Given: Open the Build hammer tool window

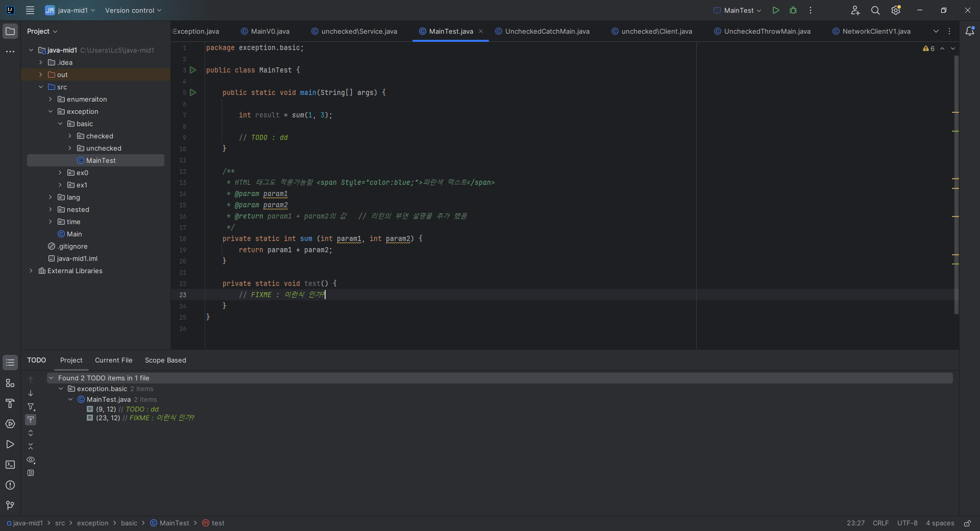Looking at the screenshot, I should click(x=10, y=403).
